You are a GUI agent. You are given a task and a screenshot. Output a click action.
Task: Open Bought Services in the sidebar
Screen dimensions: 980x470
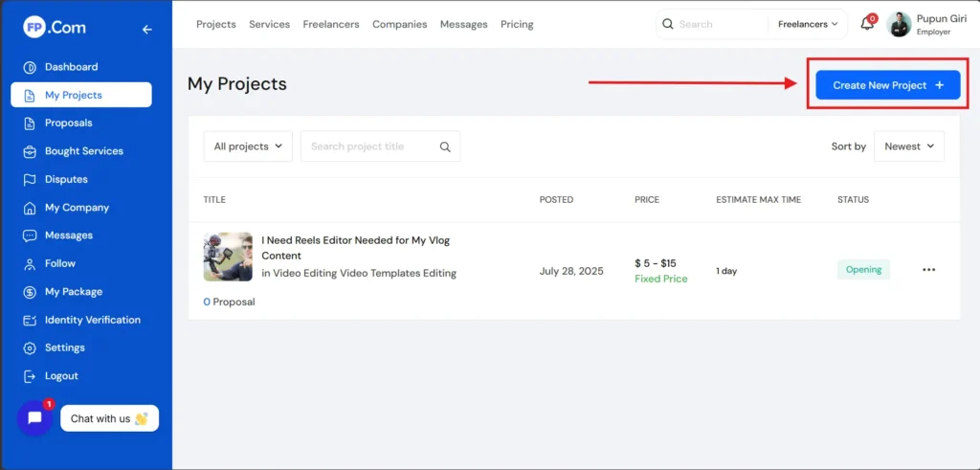pos(83,151)
